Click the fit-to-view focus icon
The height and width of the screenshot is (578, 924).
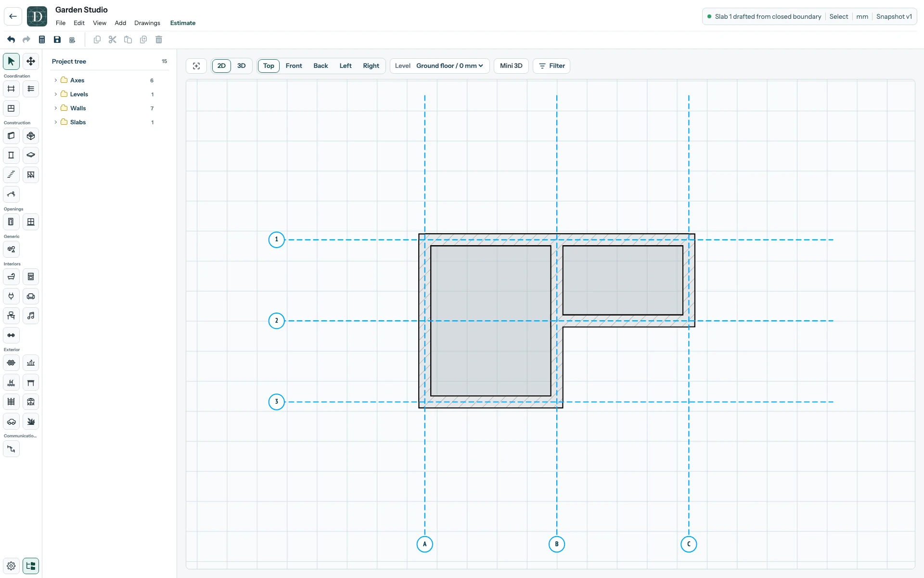point(196,66)
